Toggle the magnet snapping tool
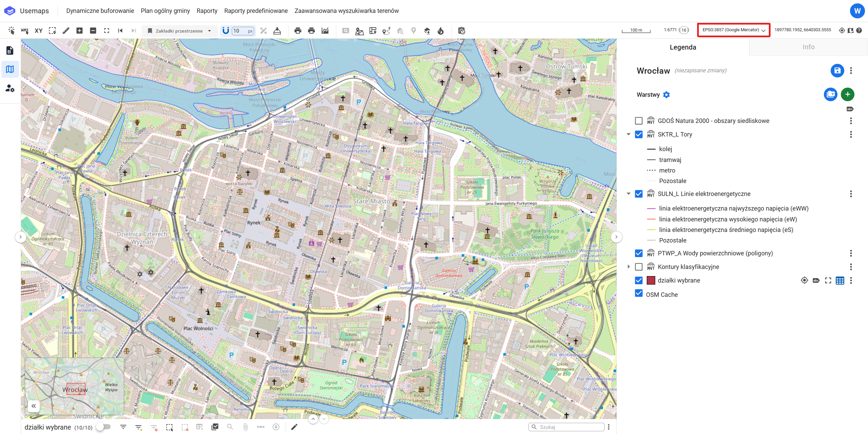Viewport: 868px width, 434px height. (x=226, y=31)
